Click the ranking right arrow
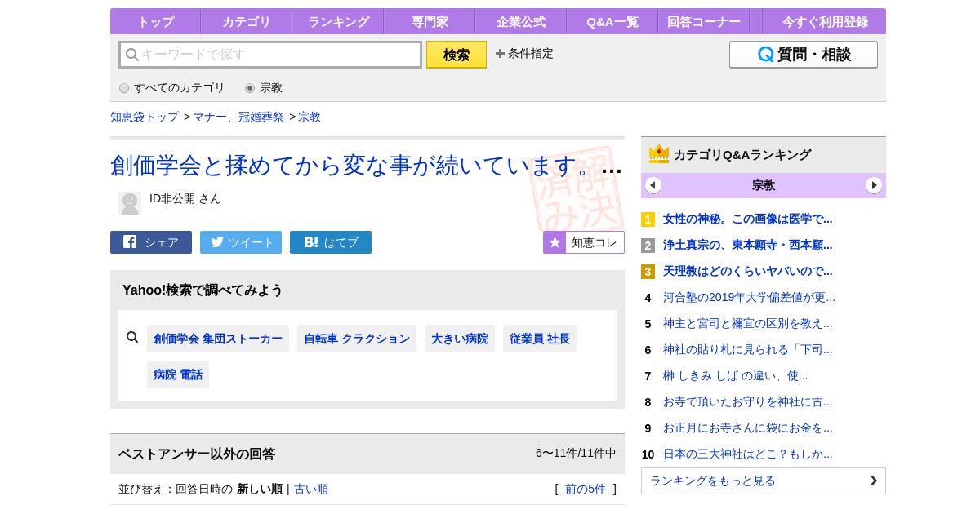 click(x=874, y=185)
